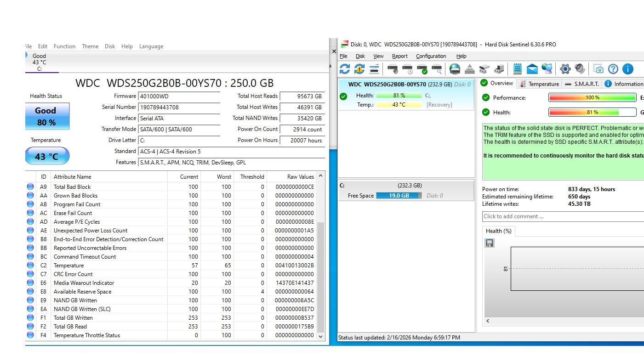The height and width of the screenshot is (362, 644).
Task: Switch to the S.M.A.R.T. tab
Action: pos(582,84)
